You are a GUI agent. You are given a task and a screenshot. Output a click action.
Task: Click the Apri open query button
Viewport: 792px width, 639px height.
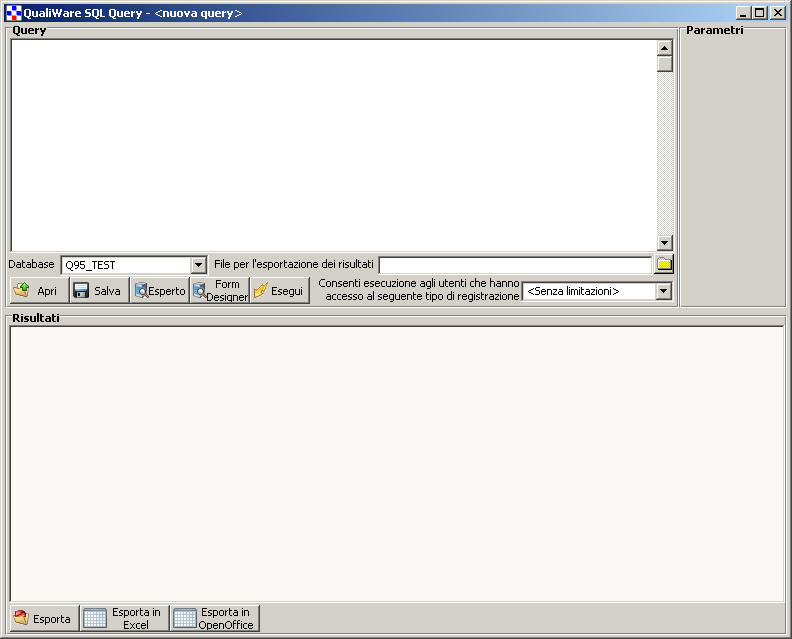pos(39,291)
